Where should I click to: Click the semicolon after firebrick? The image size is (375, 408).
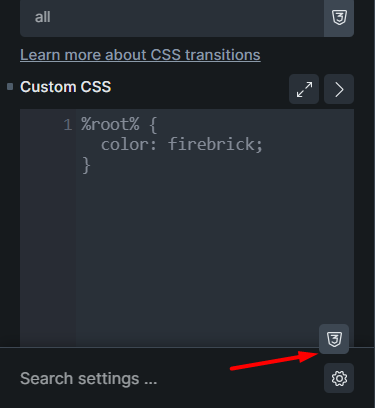pyautogui.click(x=259, y=145)
